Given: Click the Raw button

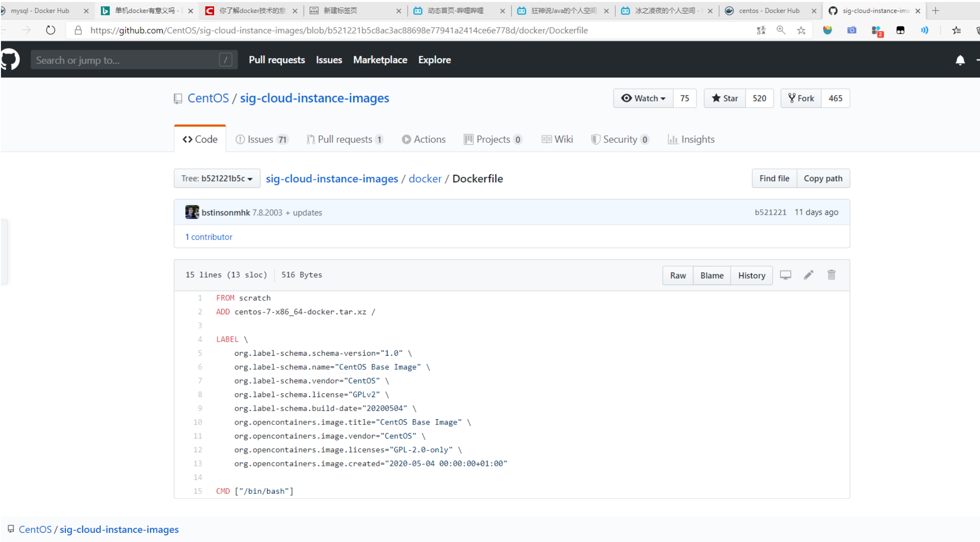Looking at the screenshot, I should [x=678, y=275].
